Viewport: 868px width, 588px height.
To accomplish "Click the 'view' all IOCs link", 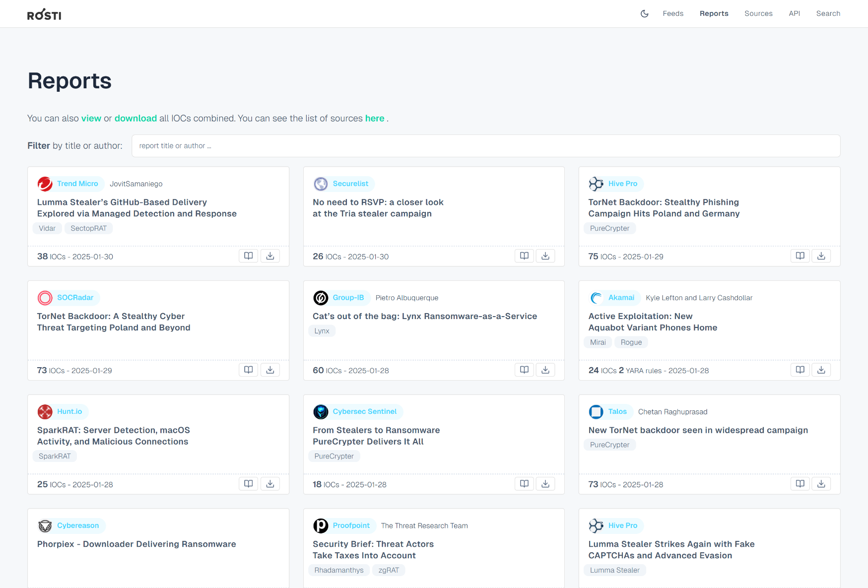I will coord(91,118).
